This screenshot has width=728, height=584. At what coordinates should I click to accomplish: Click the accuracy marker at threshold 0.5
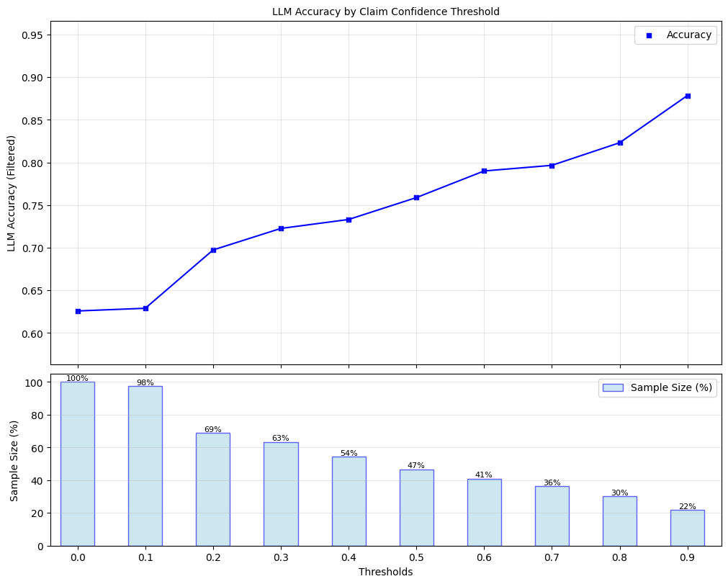click(416, 197)
